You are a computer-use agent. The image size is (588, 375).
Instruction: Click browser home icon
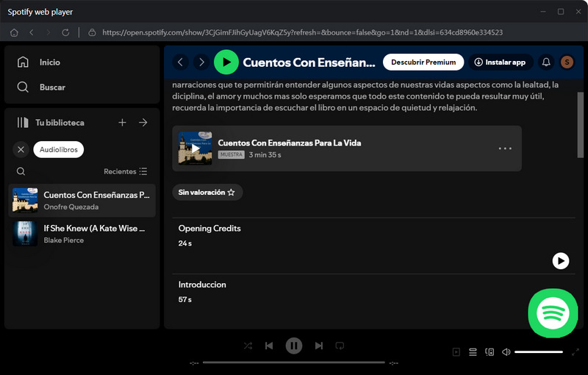click(14, 32)
